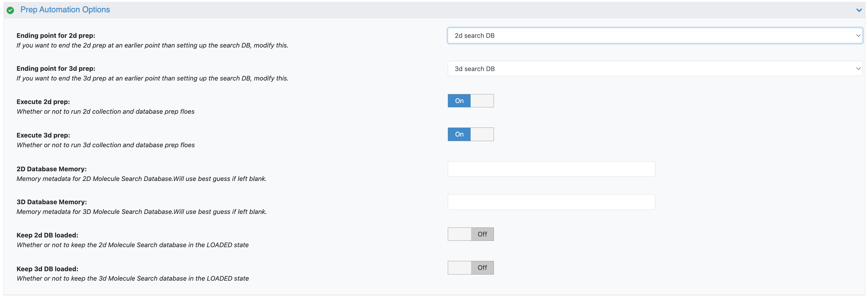Enable the Keep 2d DB loaded switch
868x297 pixels.
[470, 234]
